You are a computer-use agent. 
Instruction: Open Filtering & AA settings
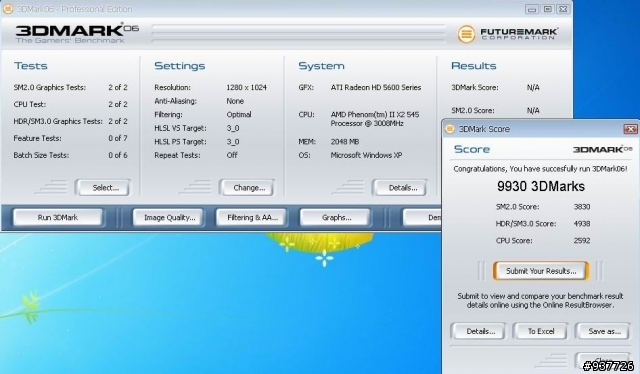252,218
